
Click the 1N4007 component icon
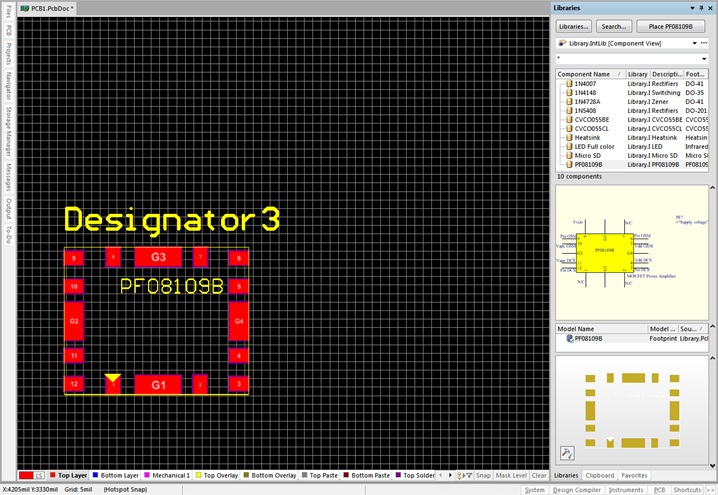click(569, 84)
